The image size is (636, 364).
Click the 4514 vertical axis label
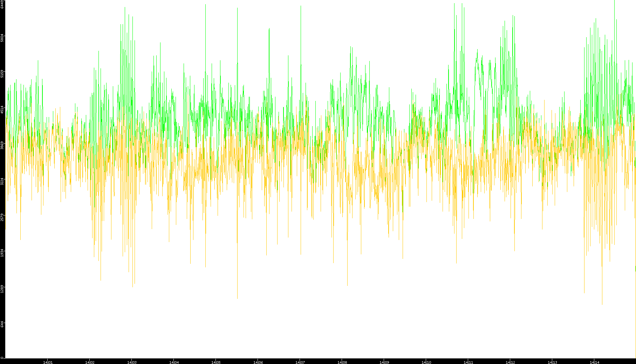click(x=2, y=110)
